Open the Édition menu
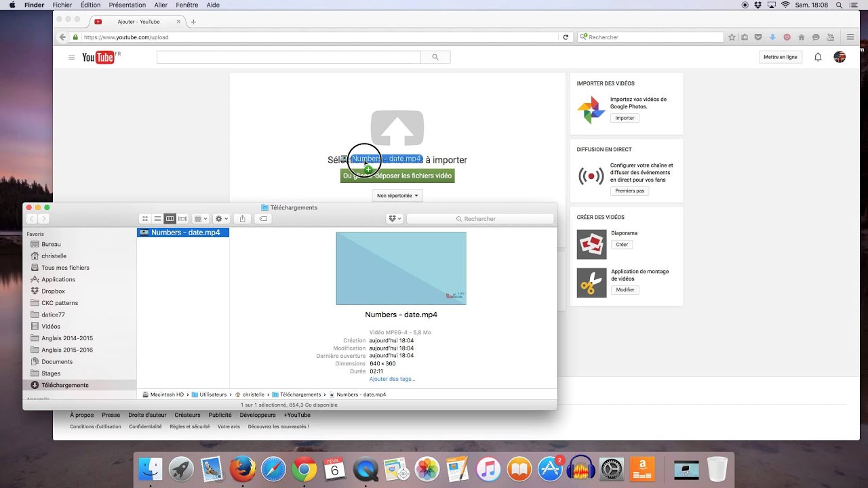The height and width of the screenshot is (488, 868). [x=90, y=5]
